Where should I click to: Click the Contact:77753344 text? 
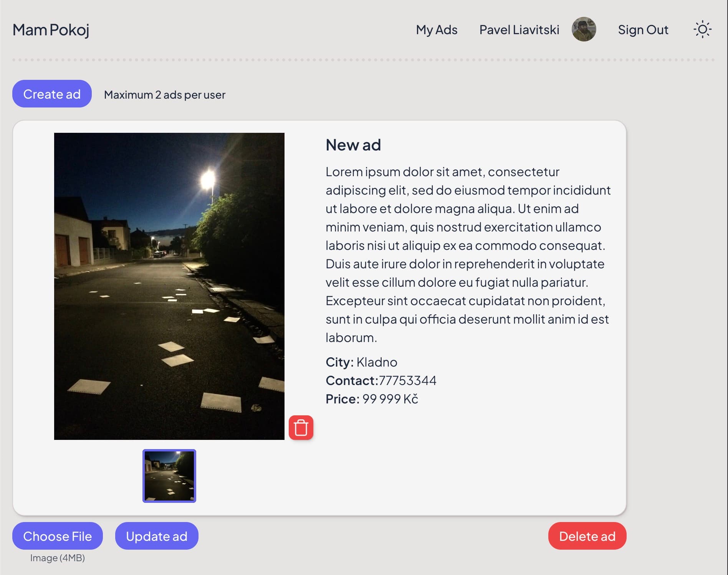click(381, 380)
